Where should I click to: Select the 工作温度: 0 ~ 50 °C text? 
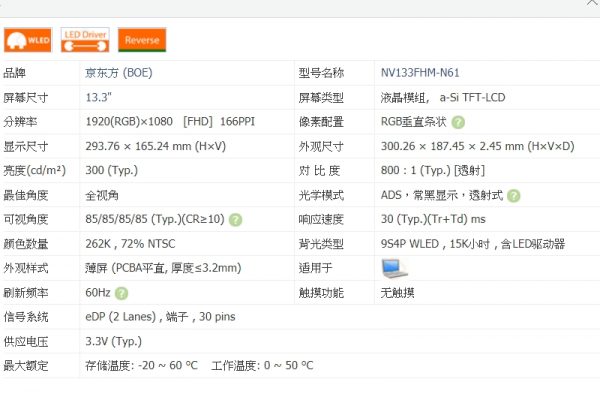[x=262, y=365]
